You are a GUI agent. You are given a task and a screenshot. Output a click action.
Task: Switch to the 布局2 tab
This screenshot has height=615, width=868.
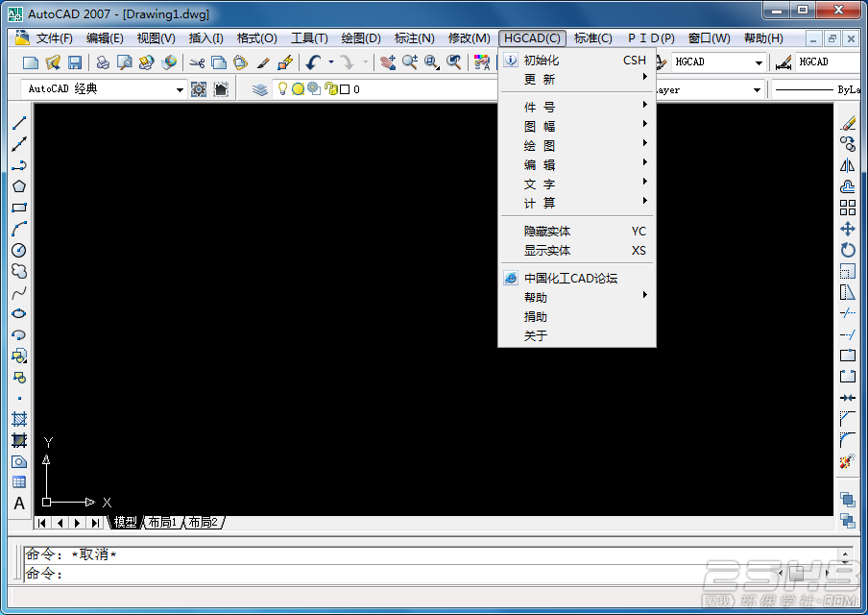pyautogui.click(x=204, y=522)
